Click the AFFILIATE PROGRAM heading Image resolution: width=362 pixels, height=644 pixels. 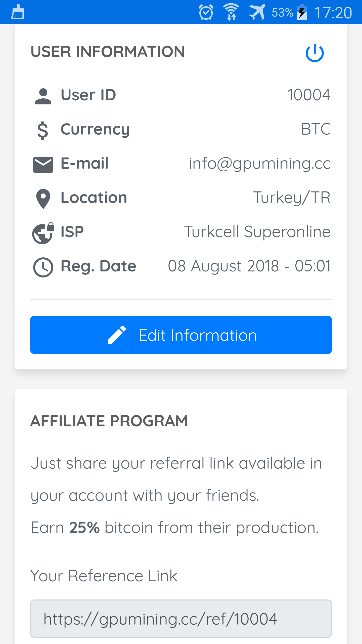tap(109, 421)
